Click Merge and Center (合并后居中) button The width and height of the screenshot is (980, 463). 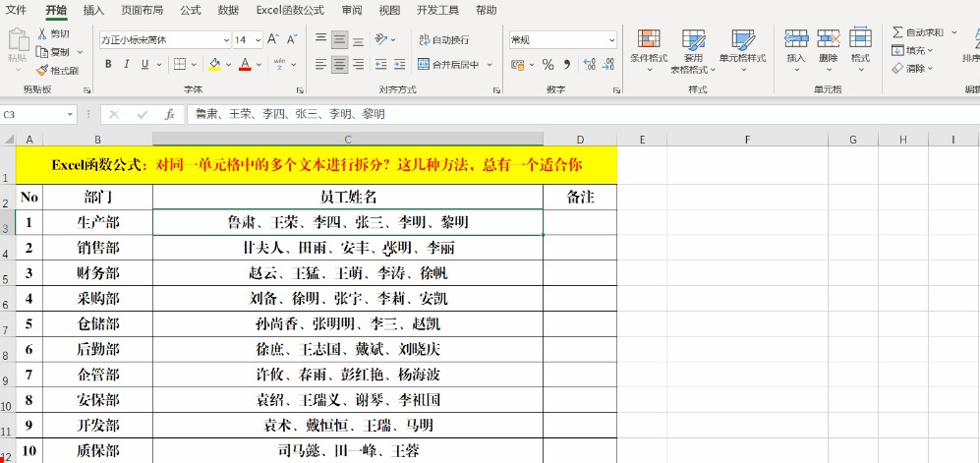[447, 65]
